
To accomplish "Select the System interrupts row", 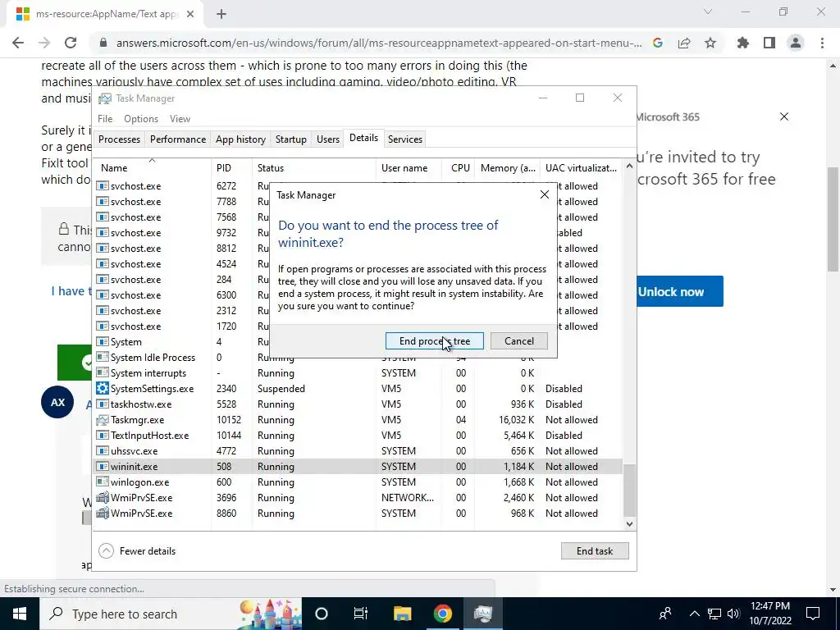I will tap(358, 373).
